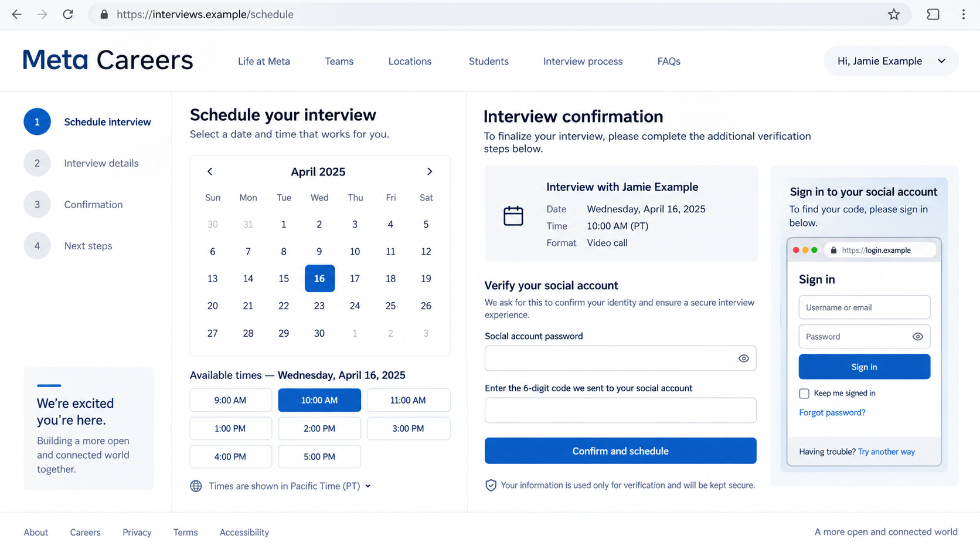
Task: Toggle password visibility in the Sign in panel
Action: [x=917, y=337]
